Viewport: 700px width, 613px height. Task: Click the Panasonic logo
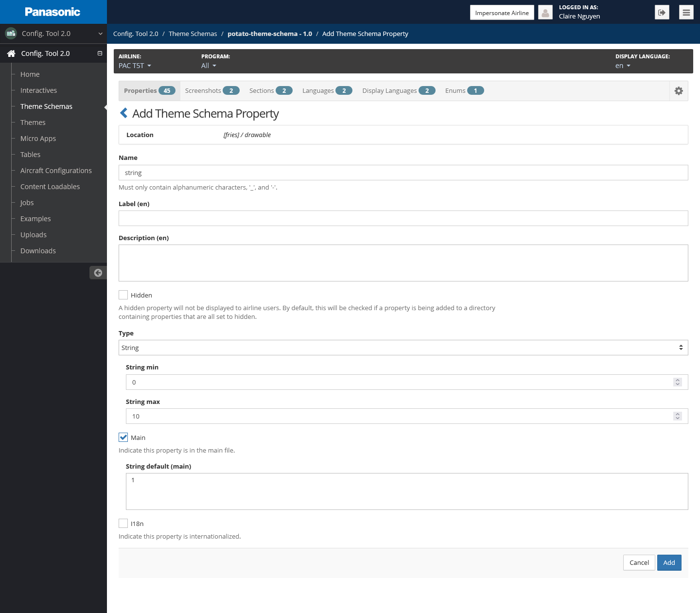pyautogui.click(x=52, y=12)
